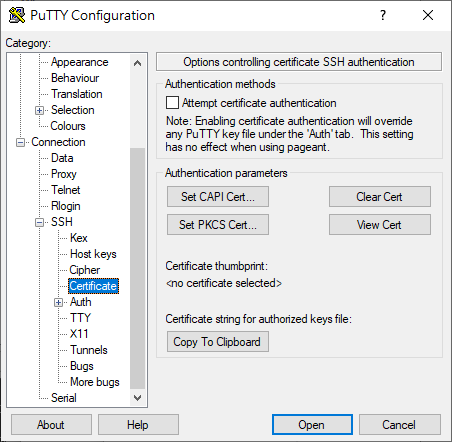The height and width of the screenshot is (442, 452).
Task: Expand the Selection tree node
Action: 39,110
